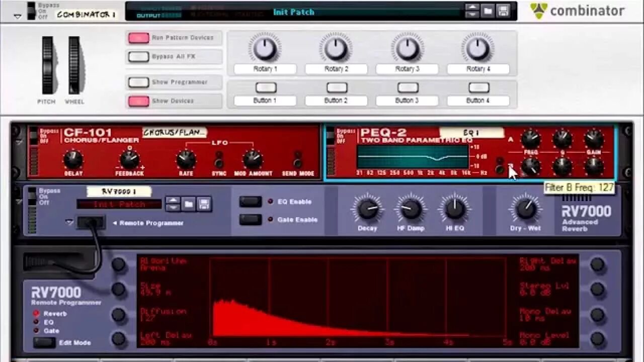644x362 pixels.
Task: Click the EQ 1 device name label
Action: click(471, 133)
